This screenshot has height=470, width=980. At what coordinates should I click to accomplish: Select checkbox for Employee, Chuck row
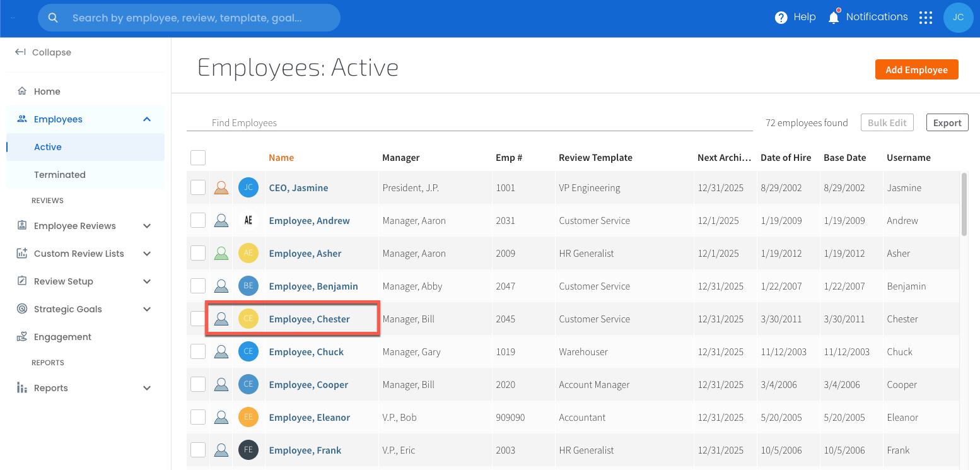(198, 352)
